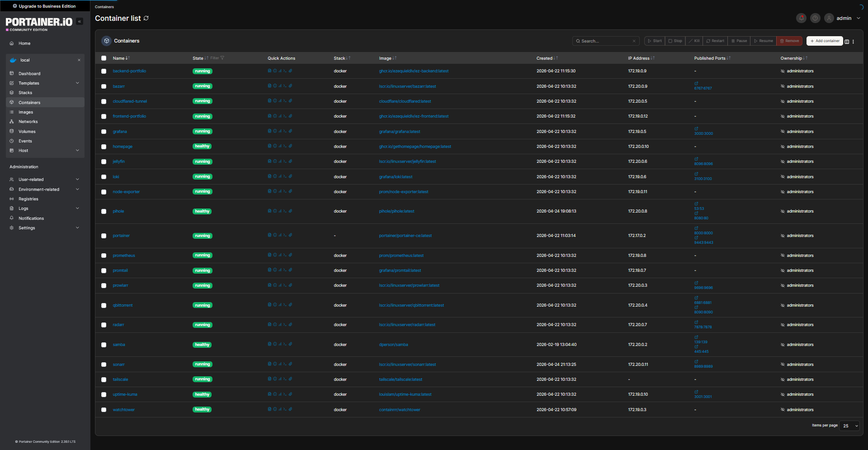Go to Dashboard in sidebar
The image size is (868, 450).
(x=45, y=74)
